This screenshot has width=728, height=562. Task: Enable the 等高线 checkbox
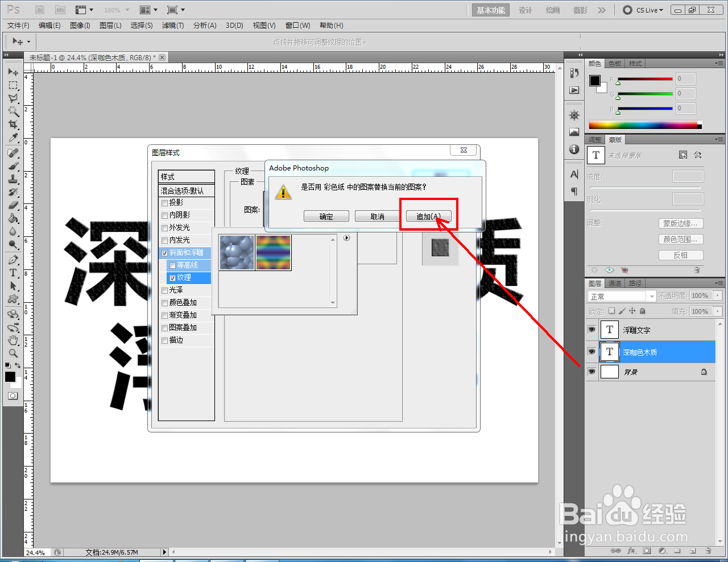click(173, 265)
